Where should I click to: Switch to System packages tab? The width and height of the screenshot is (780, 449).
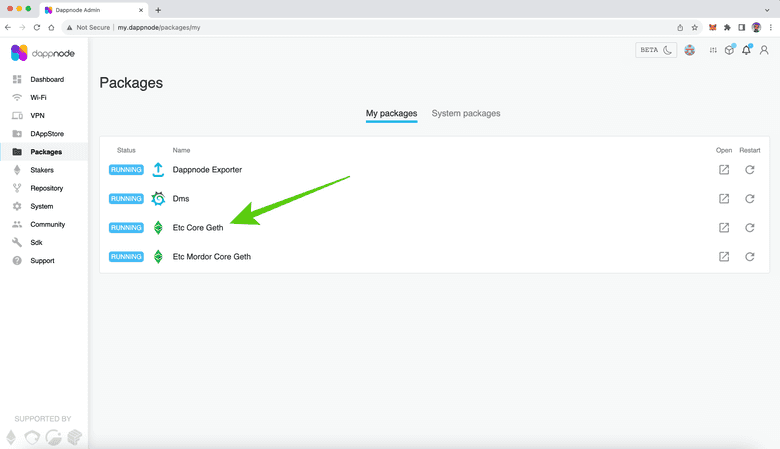[466, 114]
